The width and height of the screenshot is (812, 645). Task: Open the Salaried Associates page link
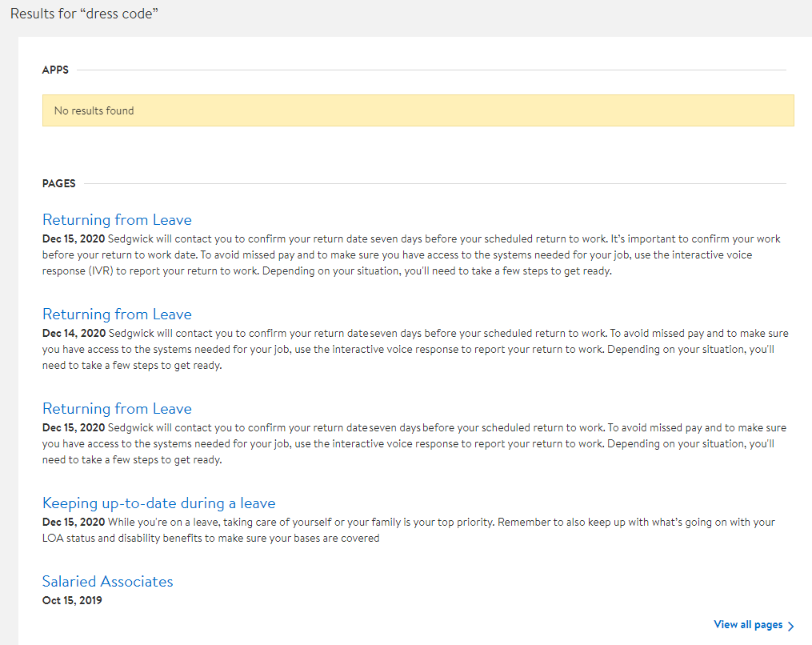[108, 581]
